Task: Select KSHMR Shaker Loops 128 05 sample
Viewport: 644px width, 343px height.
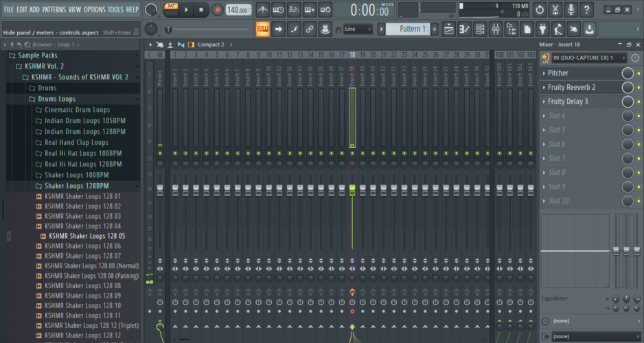Action: [87, 236]
